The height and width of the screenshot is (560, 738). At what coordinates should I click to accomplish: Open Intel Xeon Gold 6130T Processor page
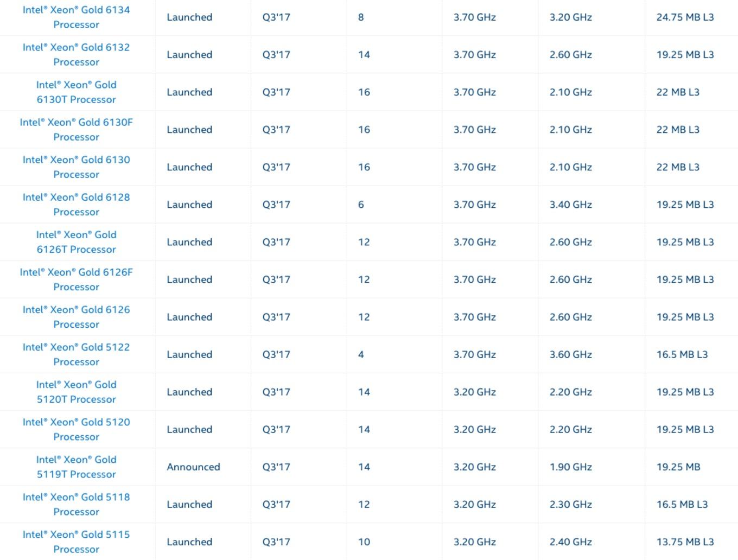tap(77, 92)
